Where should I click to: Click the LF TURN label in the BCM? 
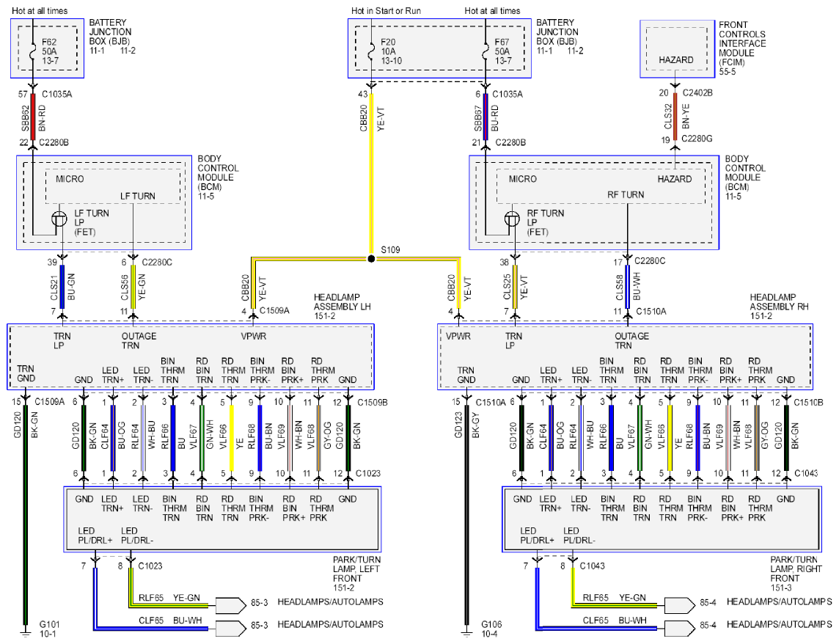[138, 196]
